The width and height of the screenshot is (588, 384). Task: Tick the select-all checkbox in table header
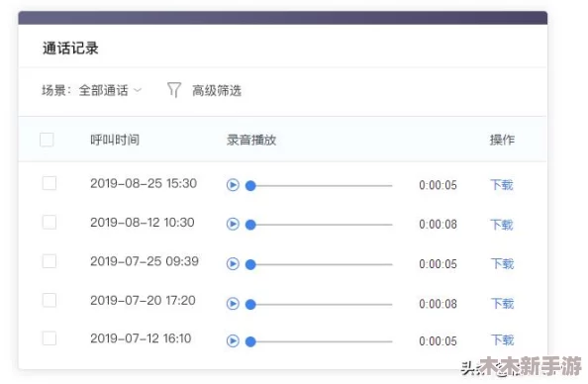click(x=47, y=140)
